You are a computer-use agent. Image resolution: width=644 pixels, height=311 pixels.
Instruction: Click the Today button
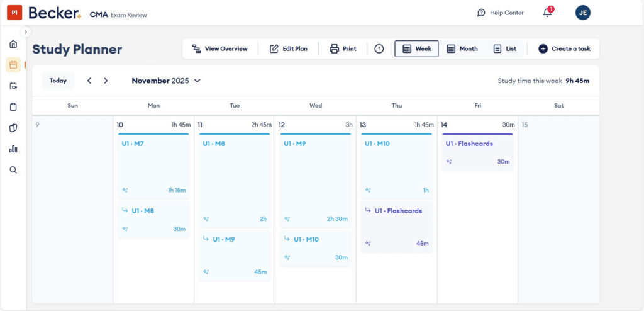[58, 81]
